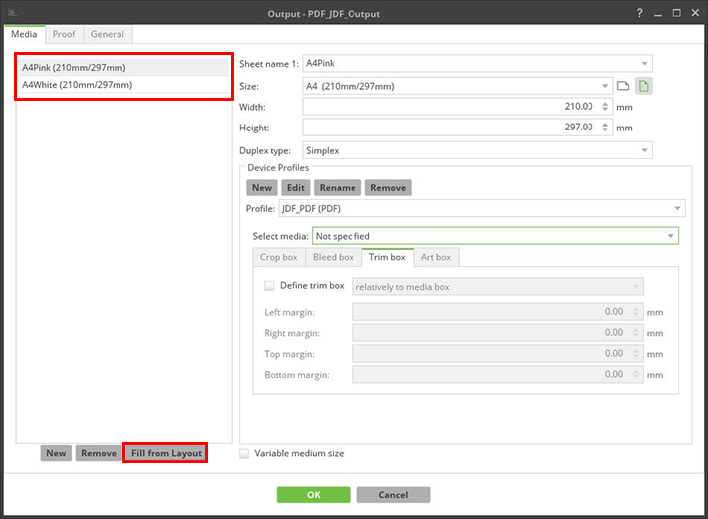Open the Select media dropdown
Viewport: 708px width, 519px height.
click(495, 236)
